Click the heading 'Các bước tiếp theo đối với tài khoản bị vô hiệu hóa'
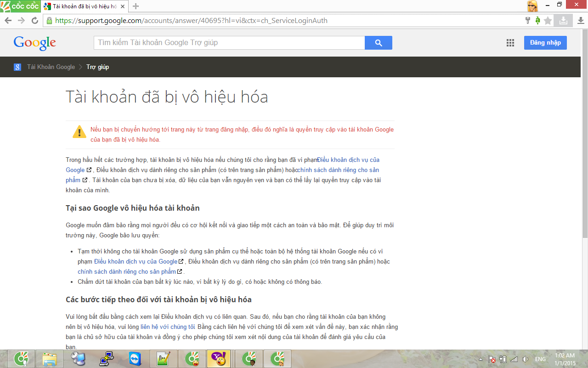The height and width of the screenshot is (368, 588). point(158,299)
